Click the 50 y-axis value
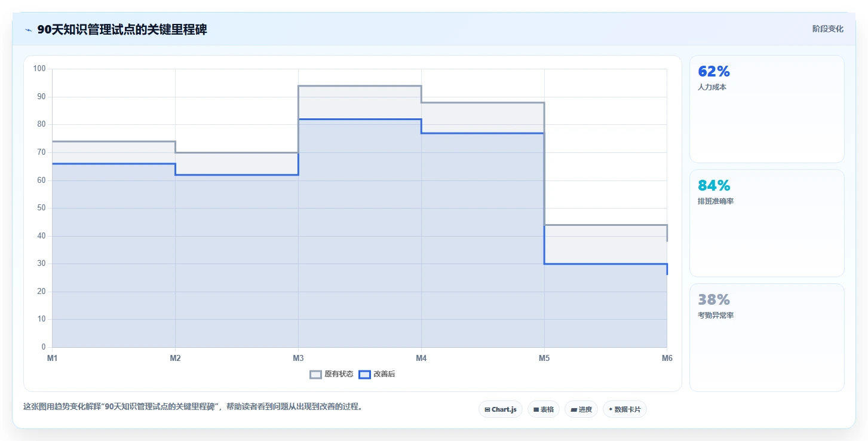This screenshot has width=868, height=441. [x=41, y=208]
